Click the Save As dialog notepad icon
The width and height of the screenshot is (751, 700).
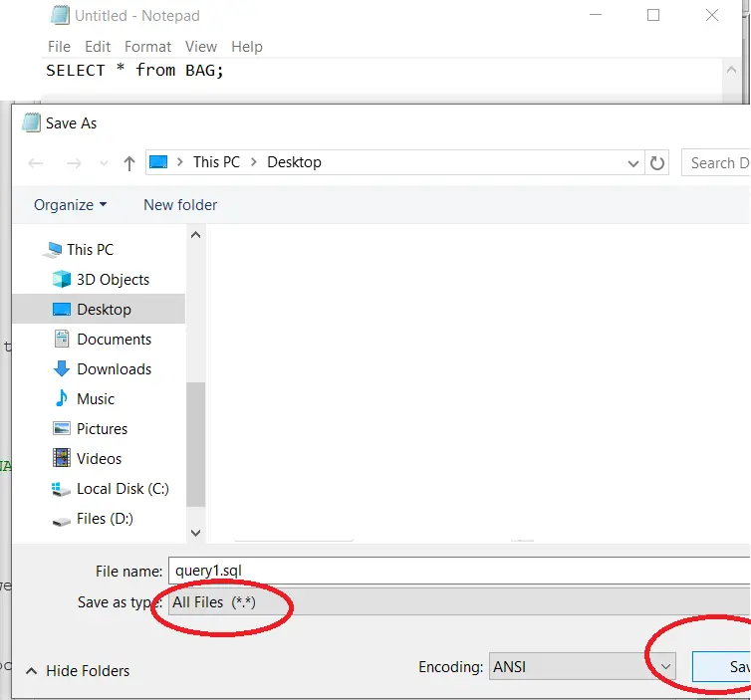click(x=31, y=122)
